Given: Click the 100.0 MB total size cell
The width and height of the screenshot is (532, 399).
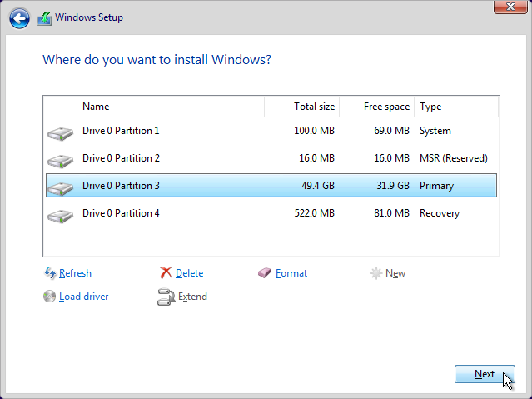Looking at the screenshot, I should point(314,131).
